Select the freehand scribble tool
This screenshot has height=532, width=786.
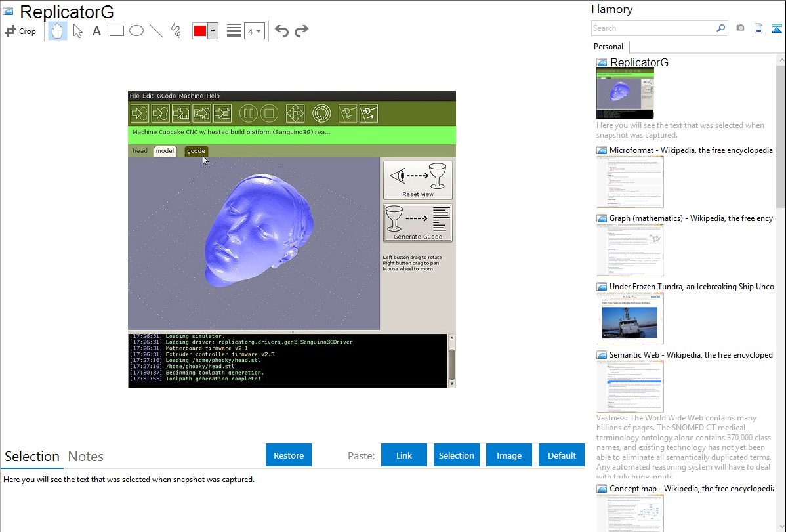pyautogui.click(x=176, y=31)
